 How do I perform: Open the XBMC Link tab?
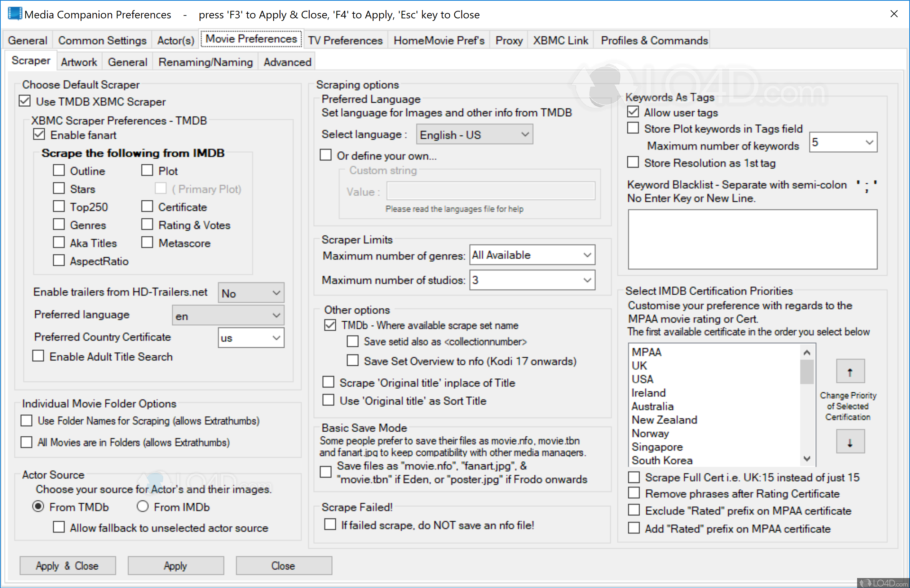pos(560,40)
